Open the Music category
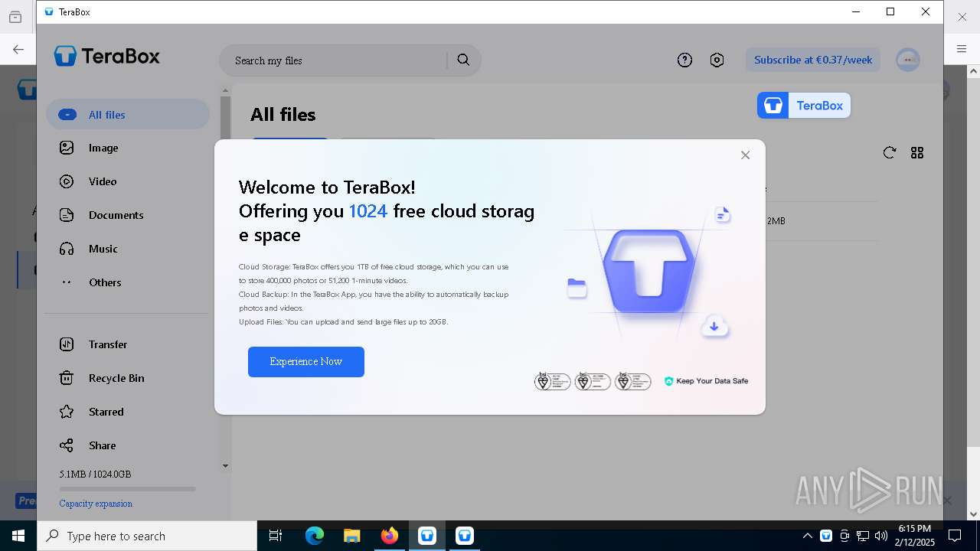Viewport: 980px width, 551px height. pyautogui.click(x=103, y=249)
